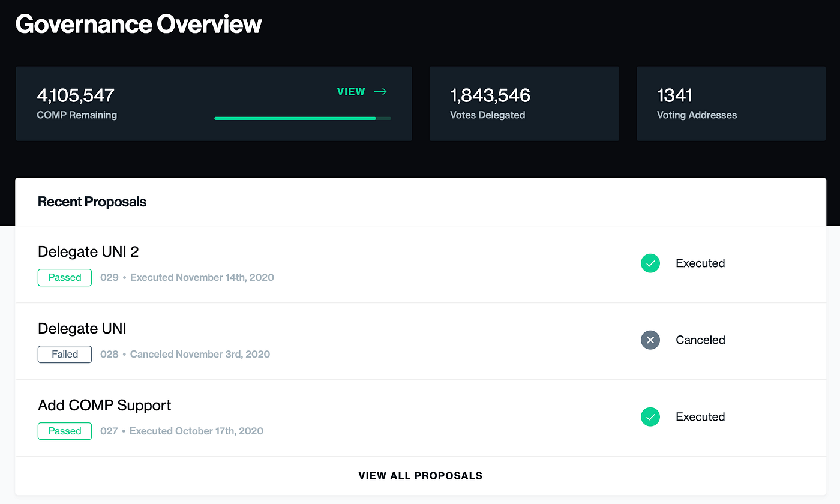Click VIEW ALL PROPOSALS button

coord(421,476)
